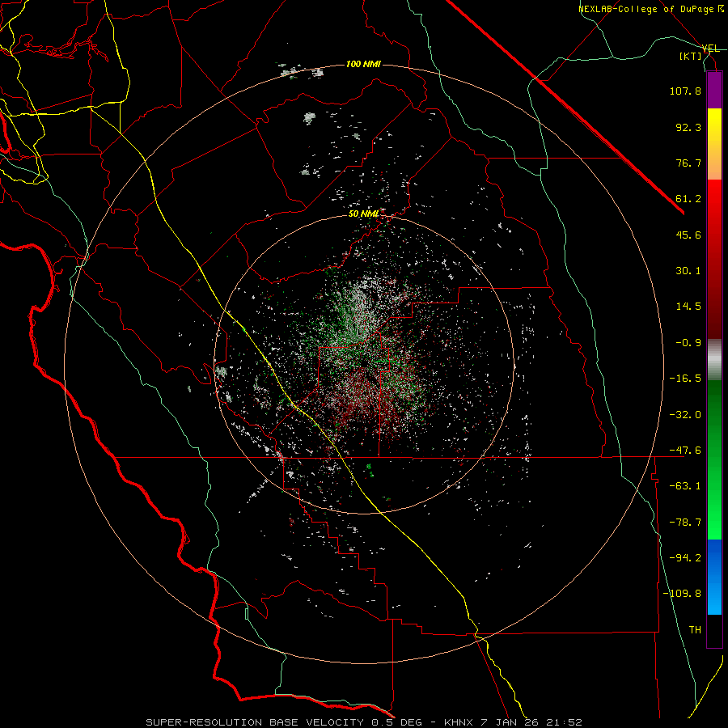Click the -78.7 velocity scale value

(x=685, y=523)
